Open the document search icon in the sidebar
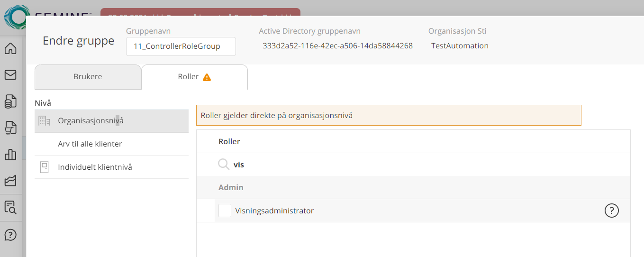 (10, 207)
